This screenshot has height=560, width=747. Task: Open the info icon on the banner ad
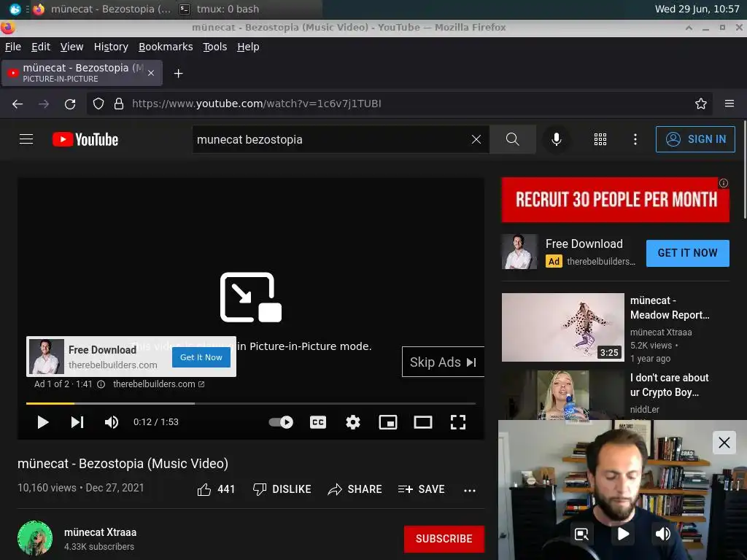[723, 183]
